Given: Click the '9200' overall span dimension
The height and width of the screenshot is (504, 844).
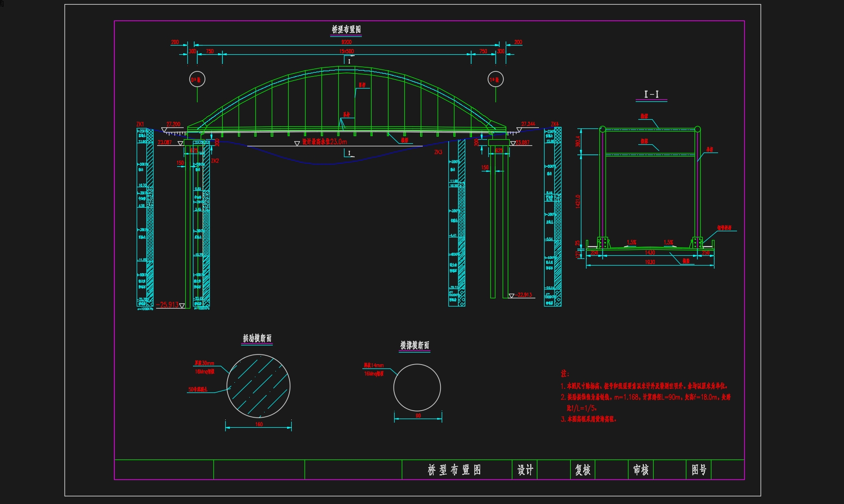Looking at the screenshot, I should tap(347, 42).
